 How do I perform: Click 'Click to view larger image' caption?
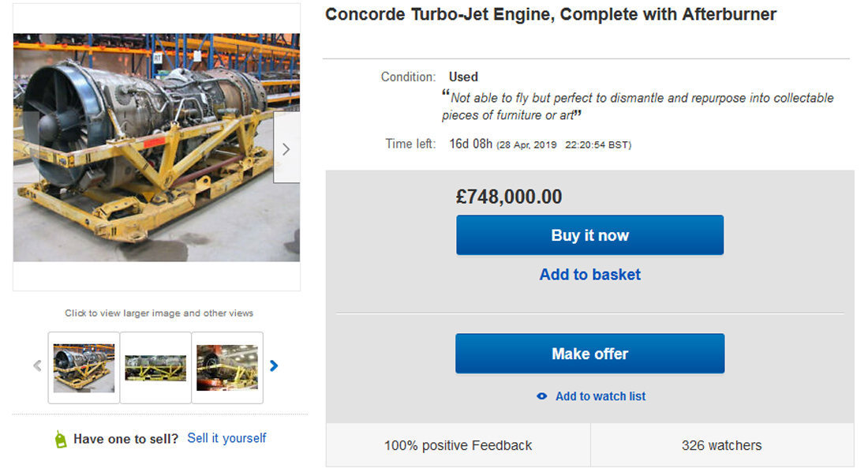tap(159, 313)
